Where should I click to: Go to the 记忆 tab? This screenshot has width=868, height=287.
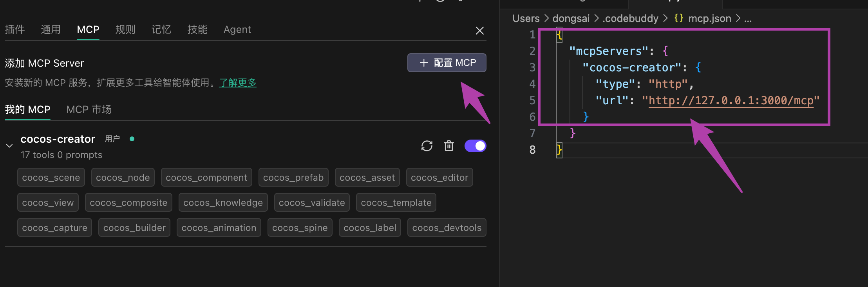[161, 29]
